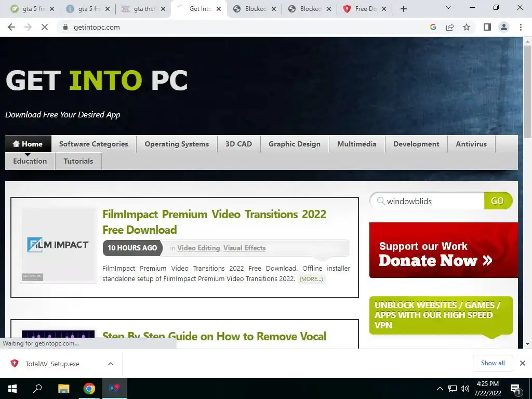Open Chrome's three-dot menu
Viewport: 532px width, 399px height.
pyautogui.click(x=521, y=27)
